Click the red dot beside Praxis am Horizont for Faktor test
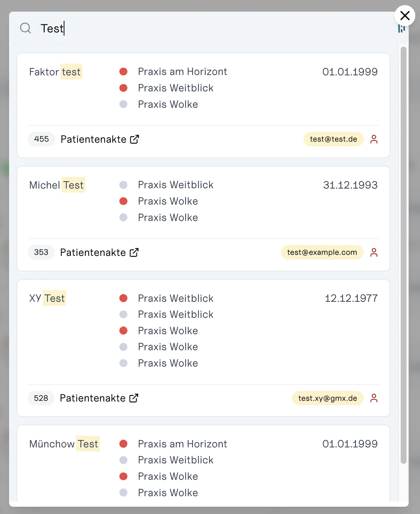The height and width of the screenshot is (514, 420). pos(123,72)
